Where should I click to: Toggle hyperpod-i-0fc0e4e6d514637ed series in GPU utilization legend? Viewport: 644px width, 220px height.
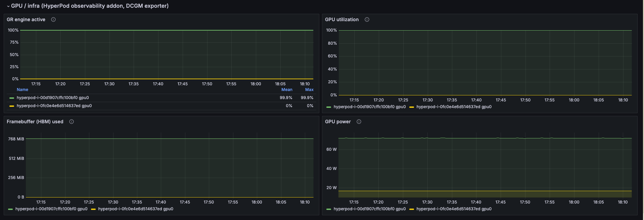[x=454, y=107]
